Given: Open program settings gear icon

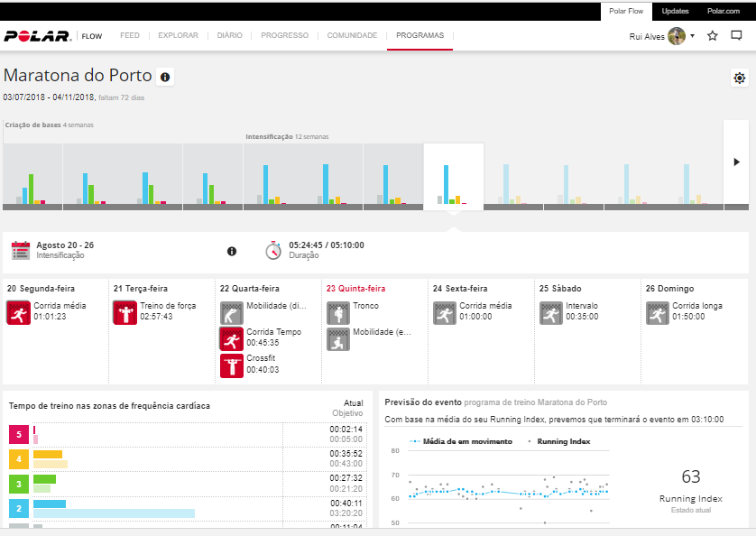Looking at the screenshot, I should tap(739, 78).
